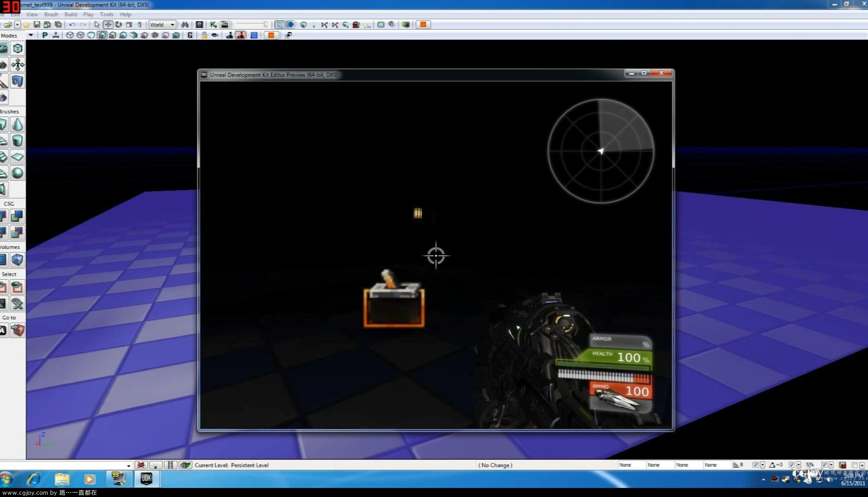The height and width of the screenshot is (497, 868).
Task: Open the empty status bar combo box
Action: [x=66, y=465]
